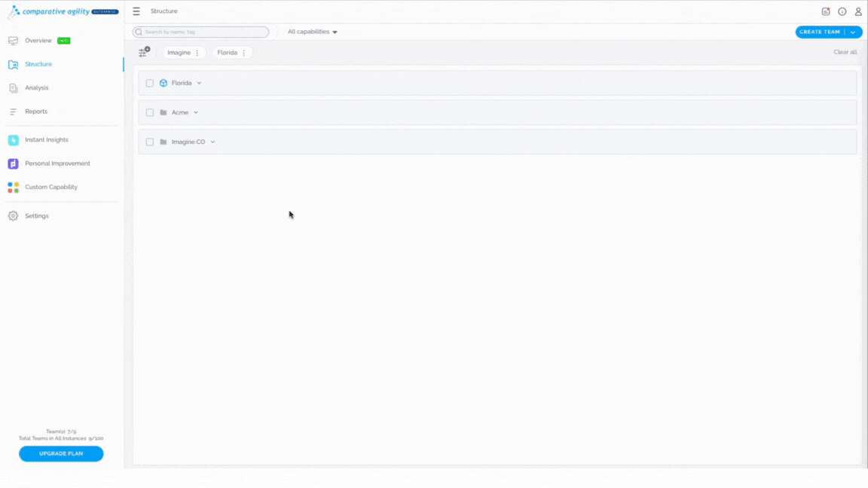Image resolution: width=868 pixels, height=488 pixels.
Task: Click the Enterprise badge near logo
Action: tap(105, 11)
